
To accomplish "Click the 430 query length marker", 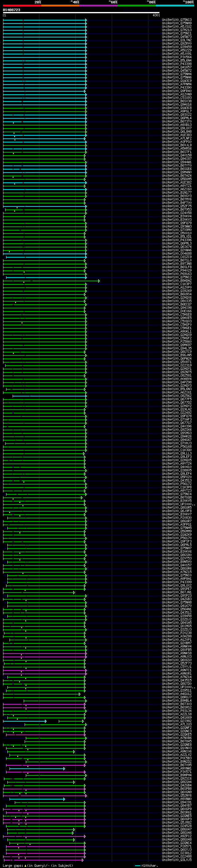I will click(155, 15).
